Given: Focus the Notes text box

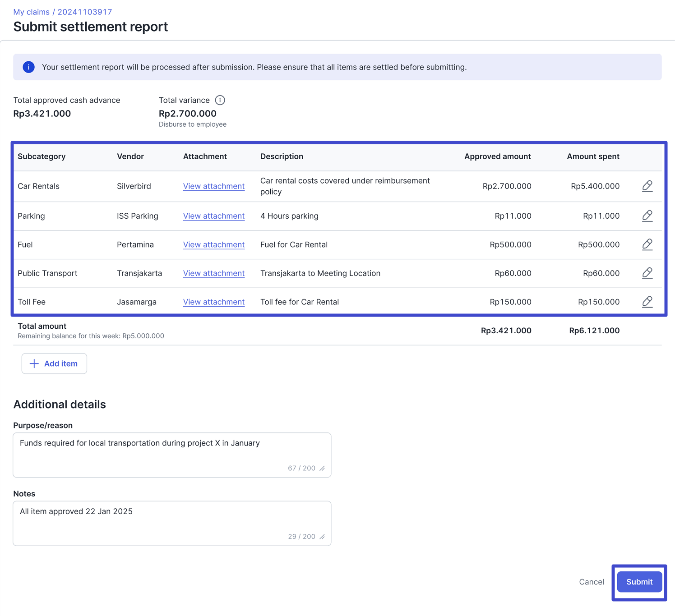Looking at the screenshot, I should tap(171, 523).
